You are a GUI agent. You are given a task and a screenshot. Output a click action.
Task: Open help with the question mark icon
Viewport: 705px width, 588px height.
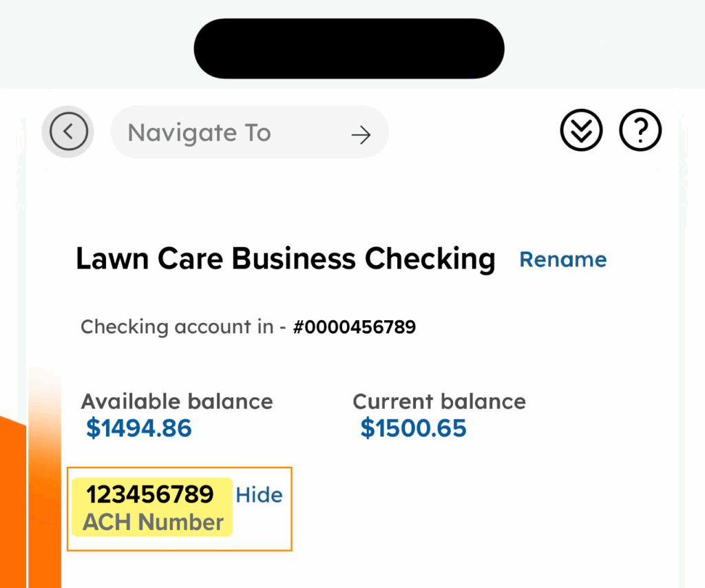[640, 131]
